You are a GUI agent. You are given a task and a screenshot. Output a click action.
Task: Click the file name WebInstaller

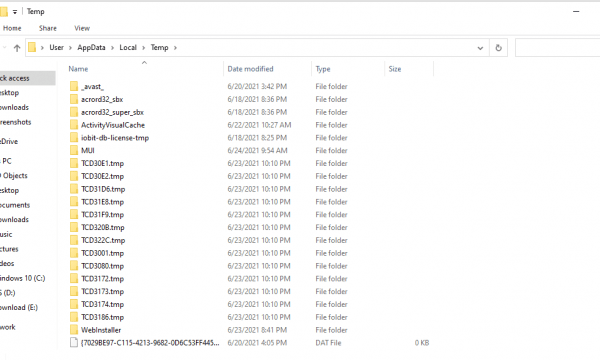tap(101, 330)
